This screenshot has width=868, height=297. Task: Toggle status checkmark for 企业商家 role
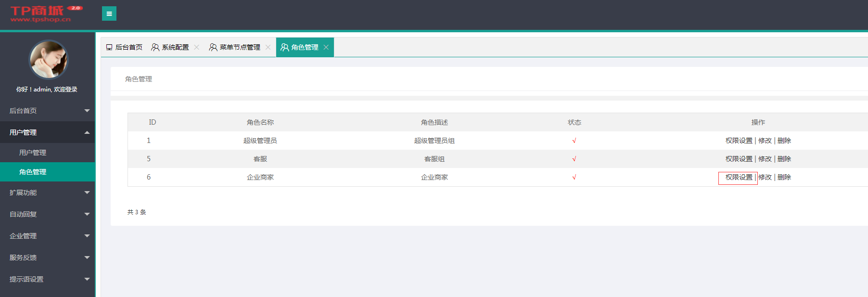point(574,177)
